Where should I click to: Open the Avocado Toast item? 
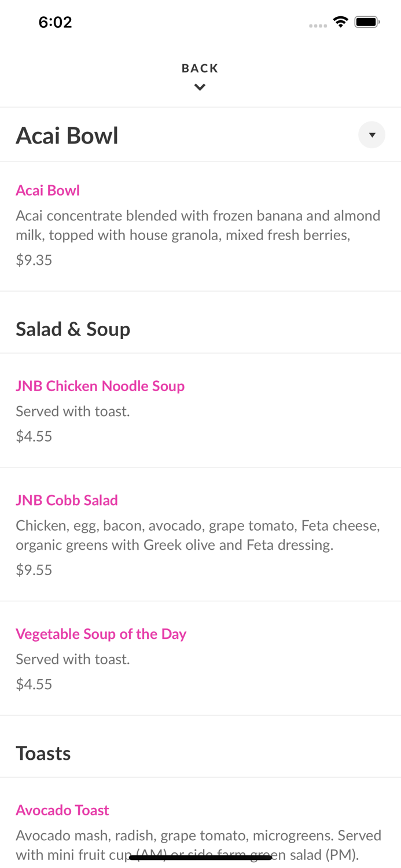pos(62,810)
